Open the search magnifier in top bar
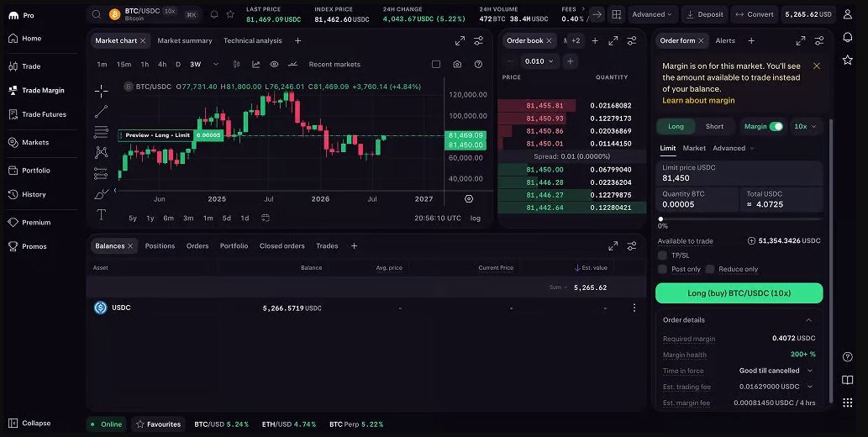Viewport: 868px width, 437px height. (97, 14)
